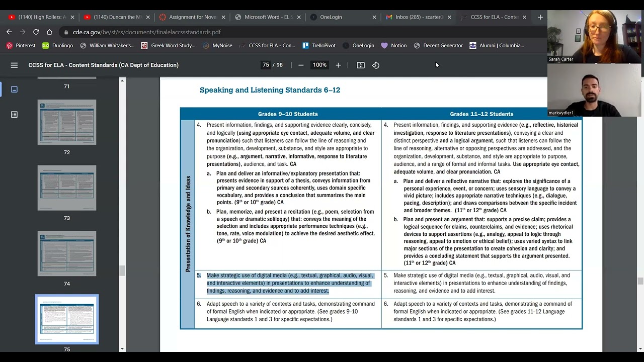Viewport: 644px width, 362px height.
Task: Go back to previous page in browser
Action: tap(9, 32)
